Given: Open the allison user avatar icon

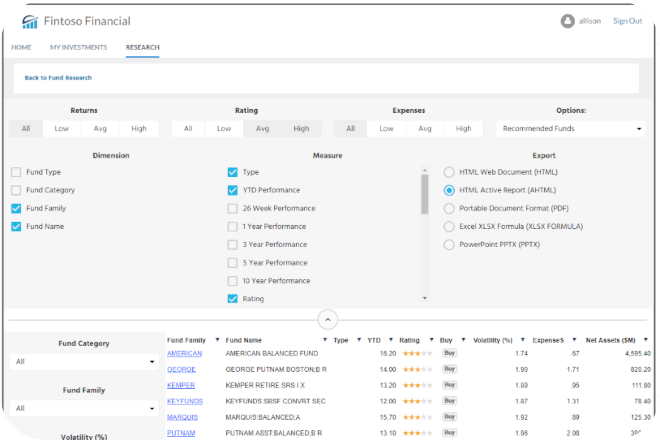Looking at the screenshot, I should point(567,21).
